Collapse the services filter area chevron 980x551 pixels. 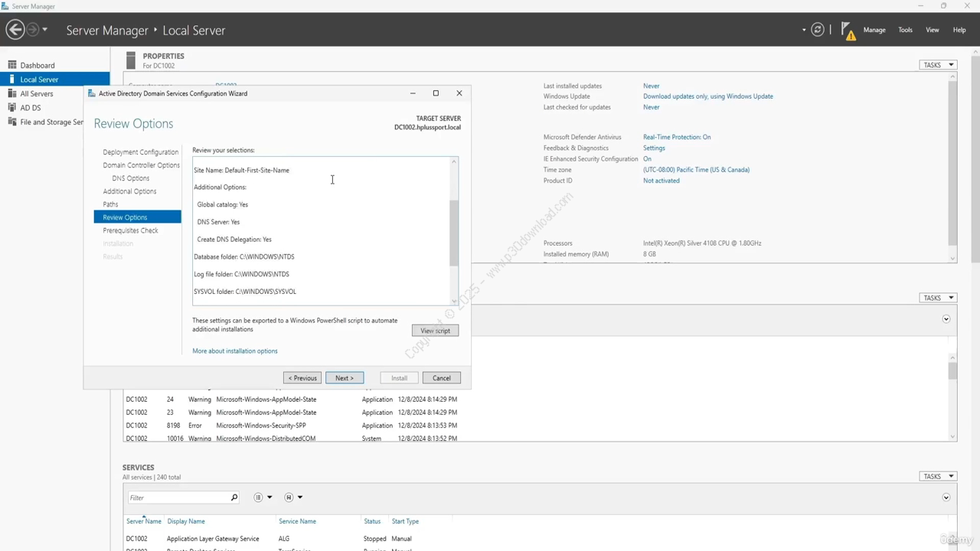(946, 497)
